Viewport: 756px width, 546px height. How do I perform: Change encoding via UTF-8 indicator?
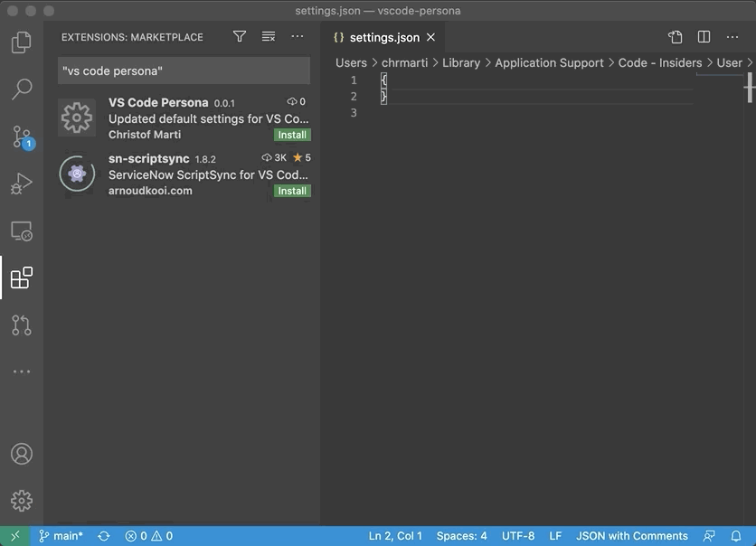click(518, 536)
